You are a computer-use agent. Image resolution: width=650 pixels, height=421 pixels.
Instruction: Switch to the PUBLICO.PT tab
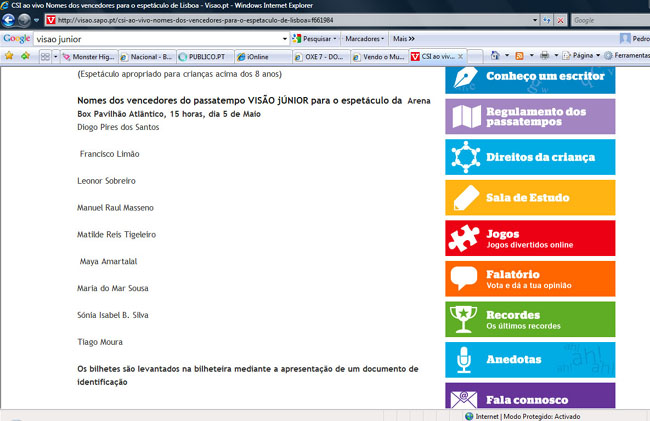(x=205, y=57)
